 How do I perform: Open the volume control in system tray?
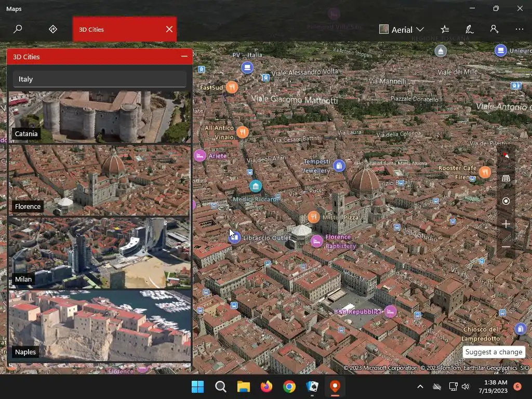click(x=465, y=387)
